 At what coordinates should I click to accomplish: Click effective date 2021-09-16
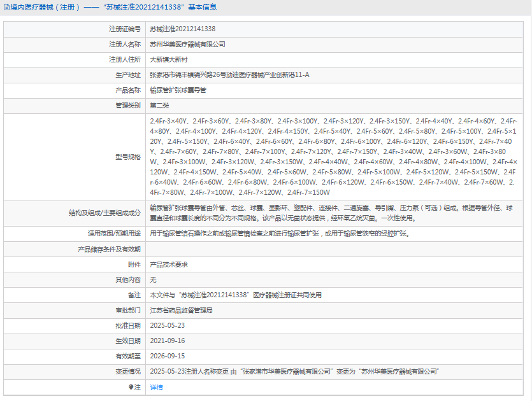click(168, 341)
